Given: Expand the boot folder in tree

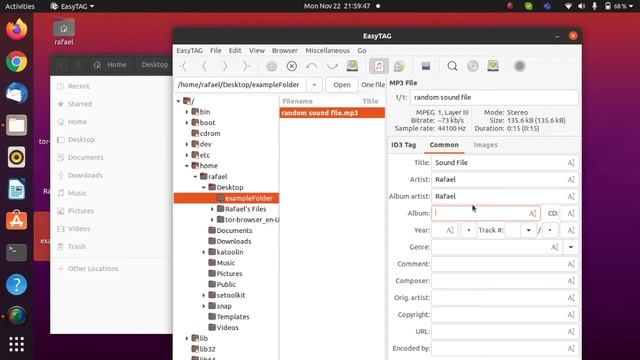Looking at the screenshot, I should tap(187, 122).
